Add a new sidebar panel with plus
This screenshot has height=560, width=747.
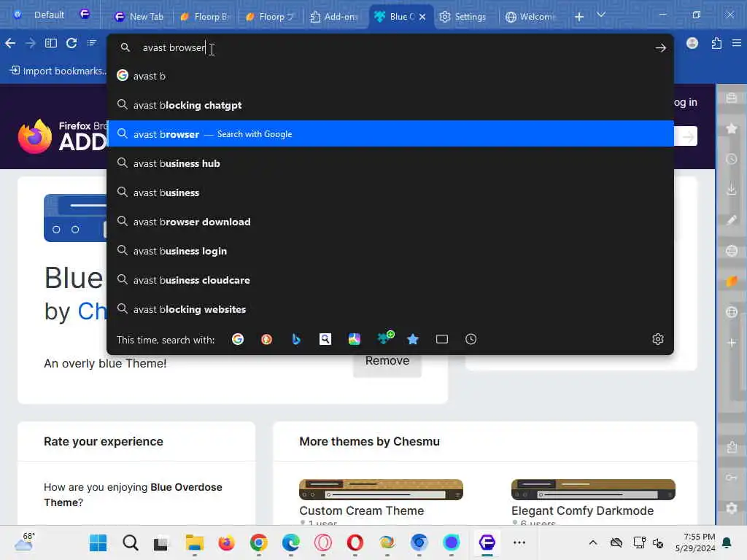coord(732,343)
